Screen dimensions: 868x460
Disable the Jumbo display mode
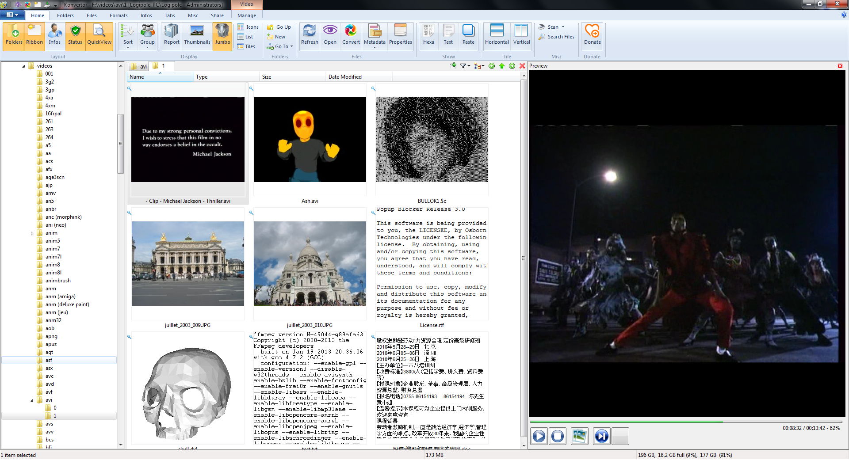click(222, 34)
